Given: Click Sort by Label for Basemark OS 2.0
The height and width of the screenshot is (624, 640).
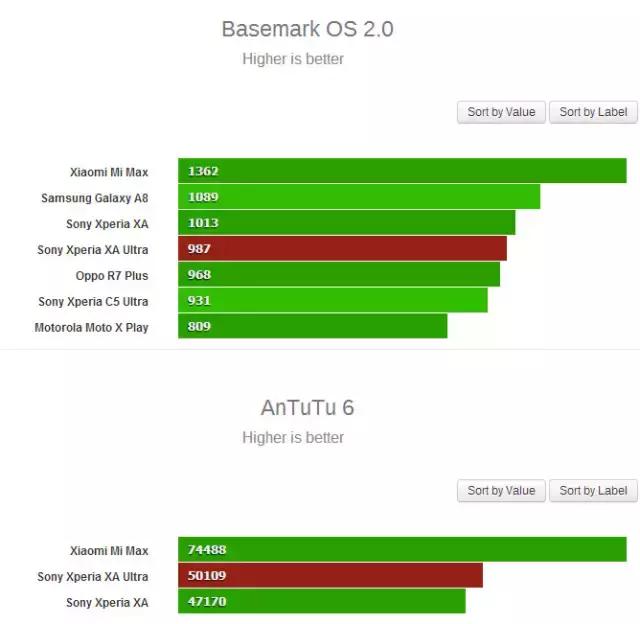Looking at the screenshot, I should [593, 112].
